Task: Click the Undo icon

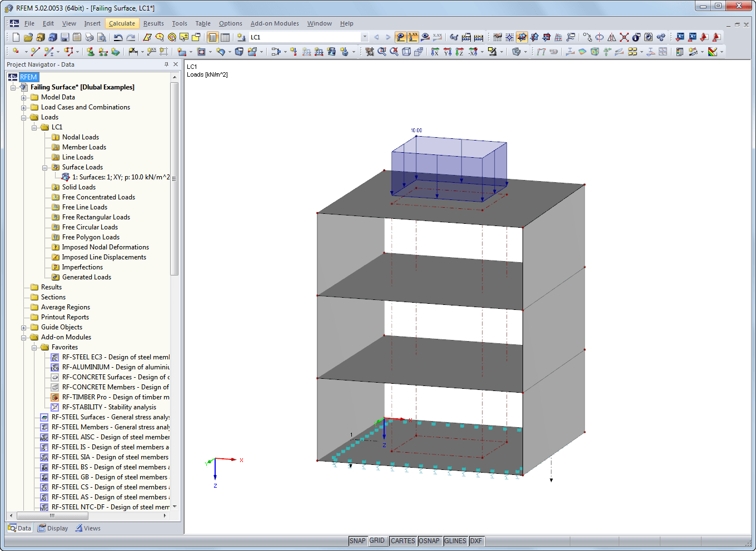Action: [x=118, y=37]
